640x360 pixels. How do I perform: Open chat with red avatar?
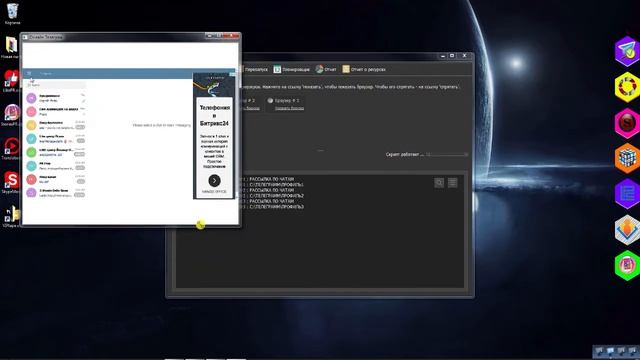(x=56, y=179)
